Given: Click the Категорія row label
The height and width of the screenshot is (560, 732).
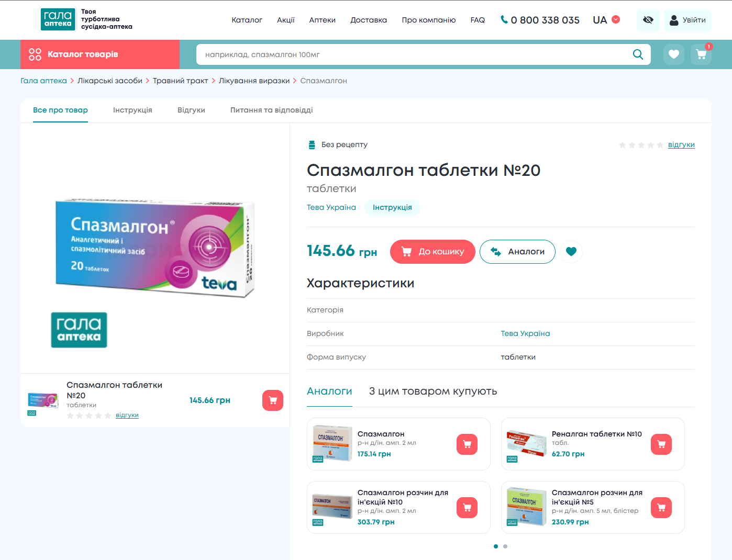Looking at the screenshot, I should tap(325, 310).
